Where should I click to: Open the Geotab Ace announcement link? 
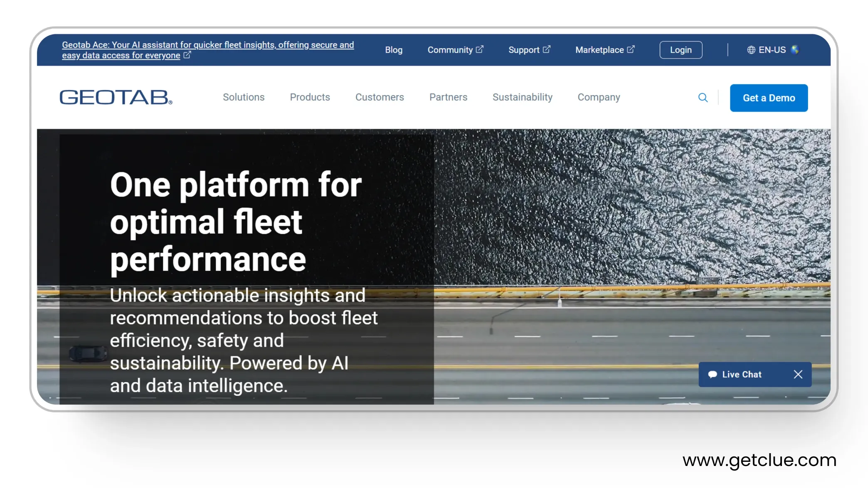tap(207, 45)
